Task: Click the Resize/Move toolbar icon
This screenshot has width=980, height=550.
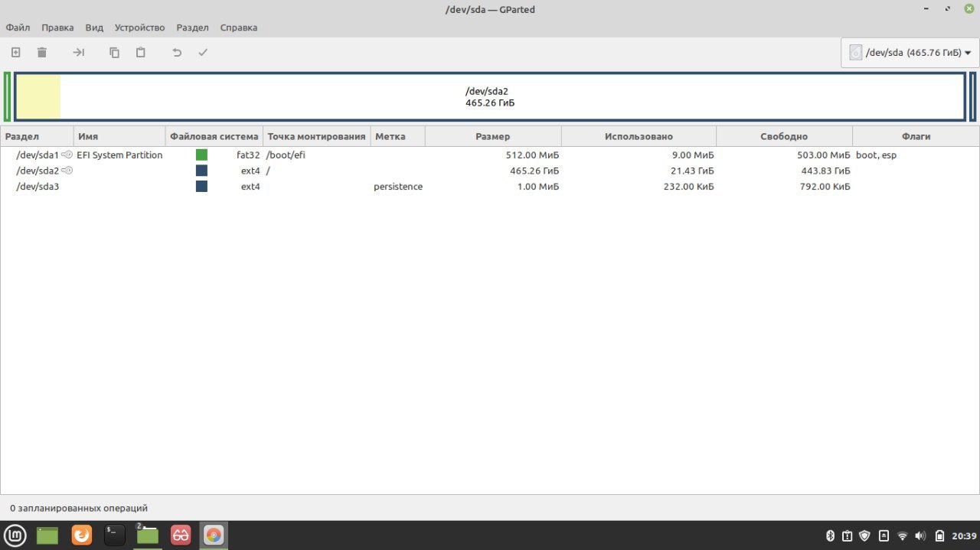Action: (78, 53)
